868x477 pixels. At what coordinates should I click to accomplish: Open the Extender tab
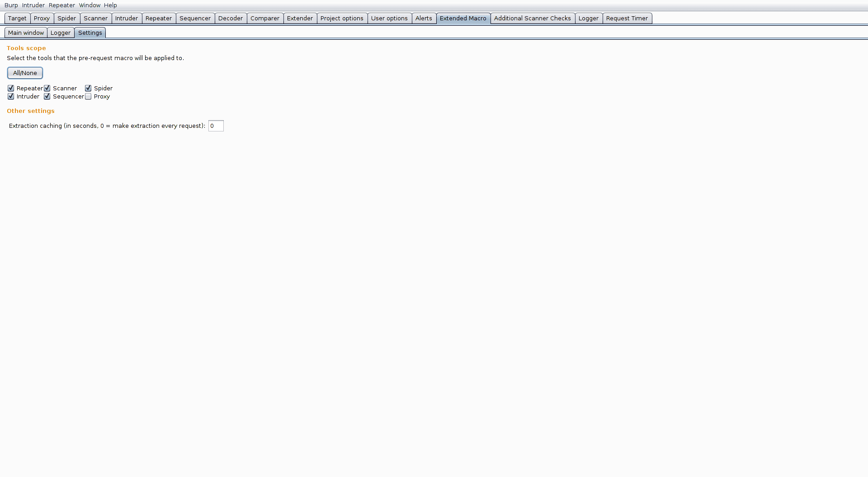300,18
